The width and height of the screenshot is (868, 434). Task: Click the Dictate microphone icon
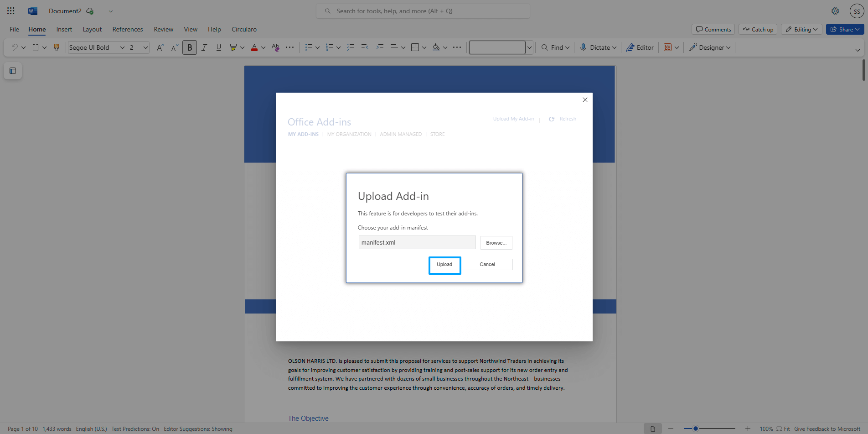(583, 47)
